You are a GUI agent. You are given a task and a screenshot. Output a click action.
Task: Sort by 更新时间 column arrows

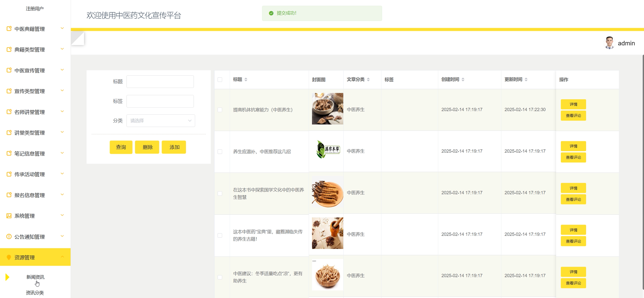click(x=526, y=79)
